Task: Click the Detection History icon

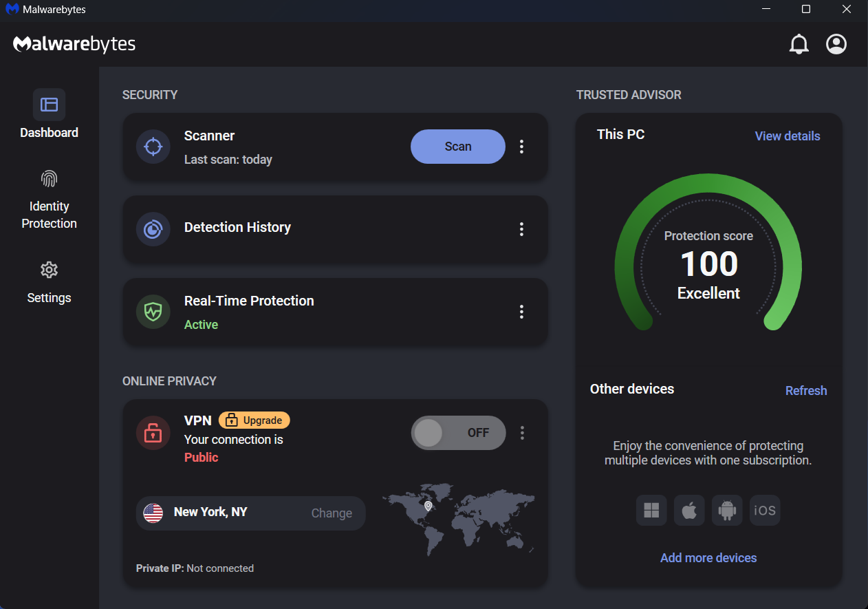Action: (153, 229)
